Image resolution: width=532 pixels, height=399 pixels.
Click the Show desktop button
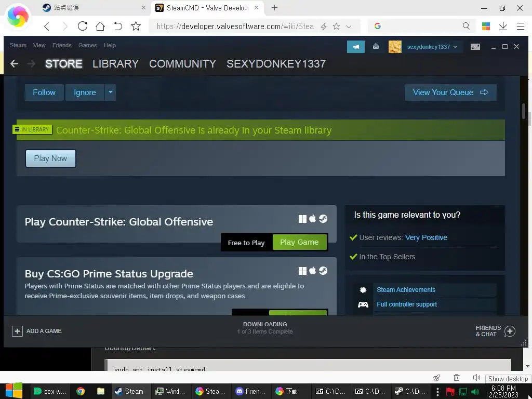(x=508, y=379)
